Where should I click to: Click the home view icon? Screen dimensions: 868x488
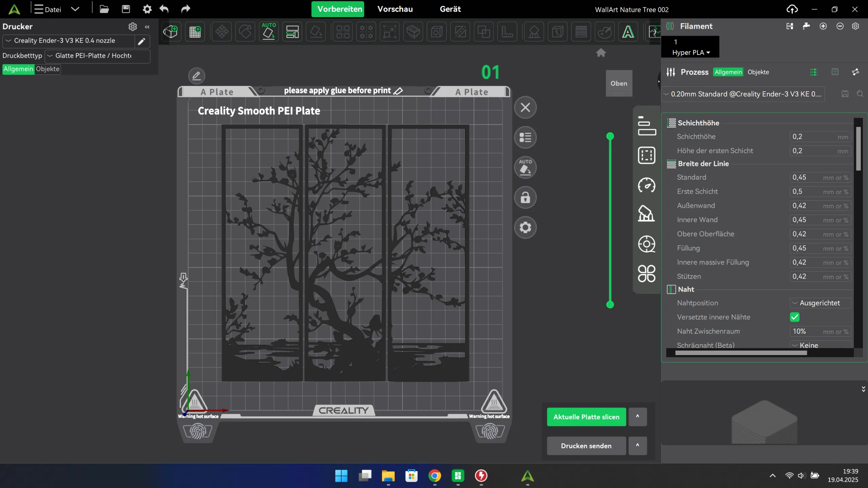pos(601,53)
